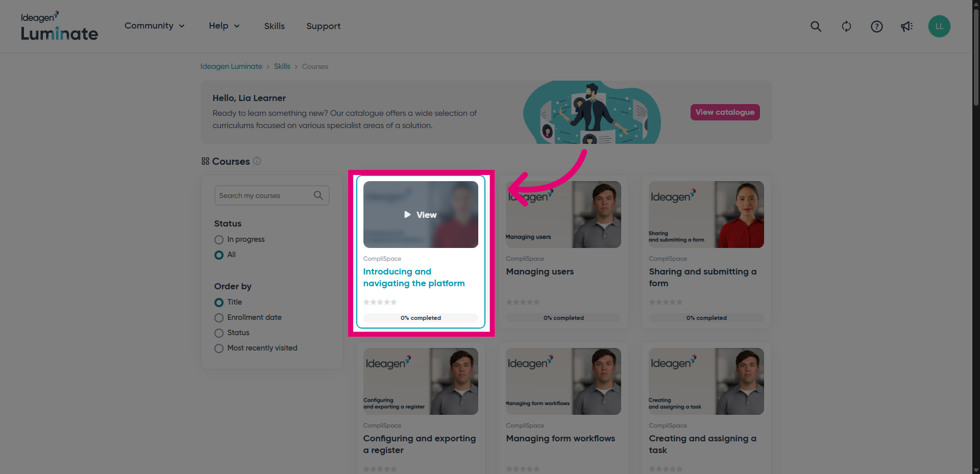This screenshot has width=980, height=474.
Task: Play the Introducing and navigating course video
Action: (421, 215)
